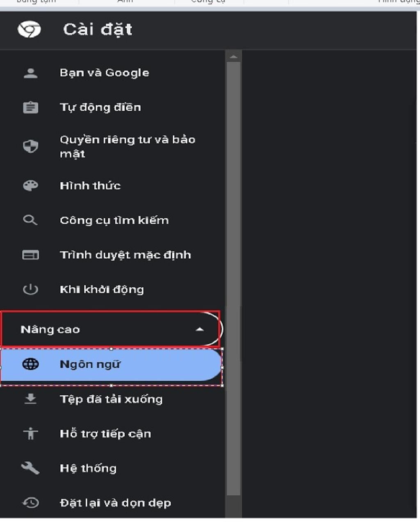Click the clipboard icon for Tự động điền
Viewport: 420px width, 522px height.
click(x=30, y=107)
